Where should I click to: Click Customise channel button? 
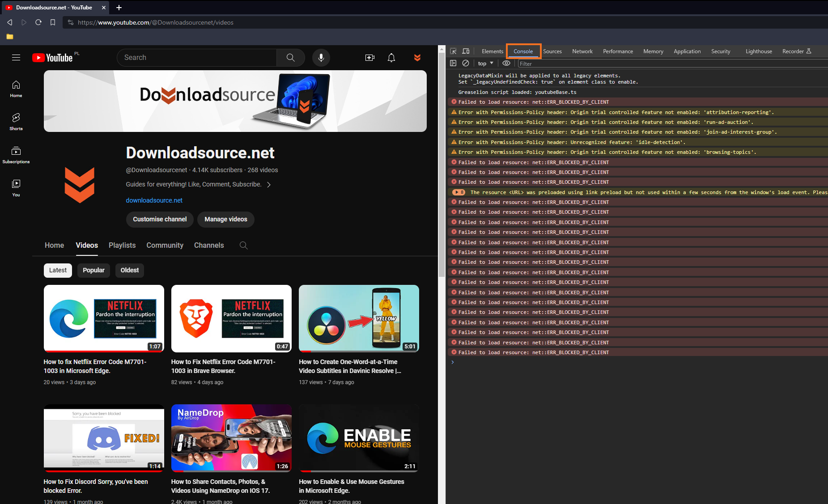160,219
